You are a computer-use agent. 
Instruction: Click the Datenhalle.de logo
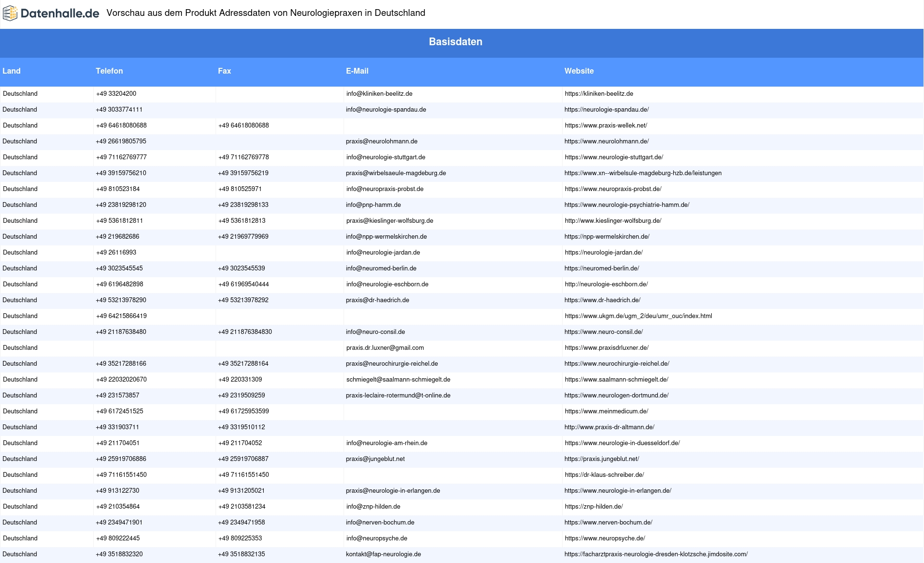51,13
